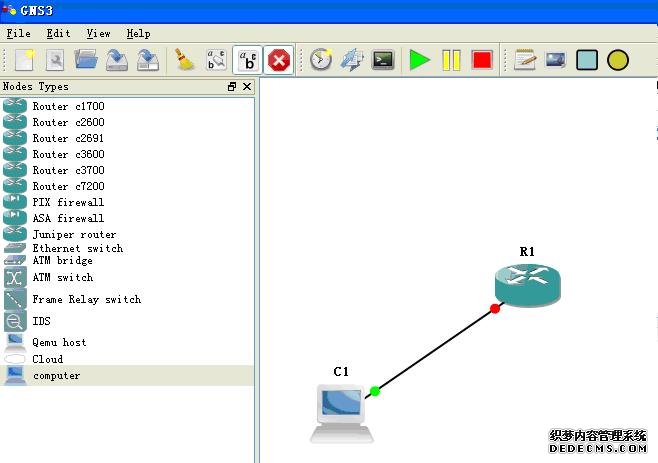
Task: Select computer node type
Action: coord(127,375)
